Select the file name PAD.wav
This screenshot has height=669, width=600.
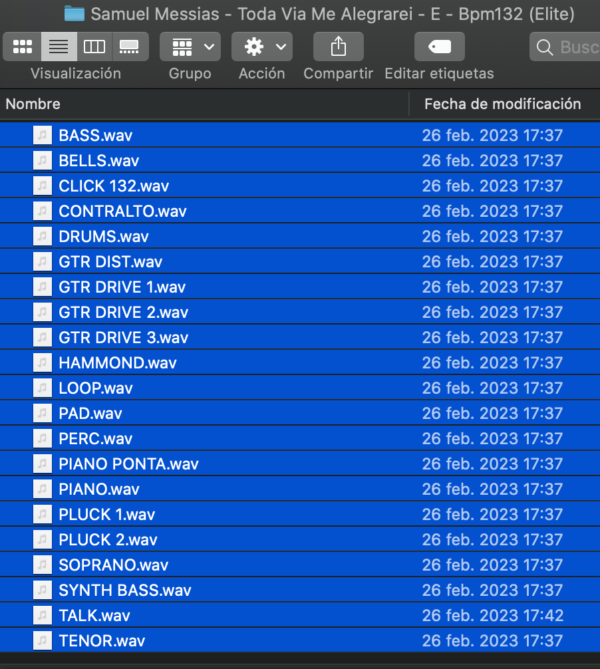pyautogui.click(x=90, y=413)
